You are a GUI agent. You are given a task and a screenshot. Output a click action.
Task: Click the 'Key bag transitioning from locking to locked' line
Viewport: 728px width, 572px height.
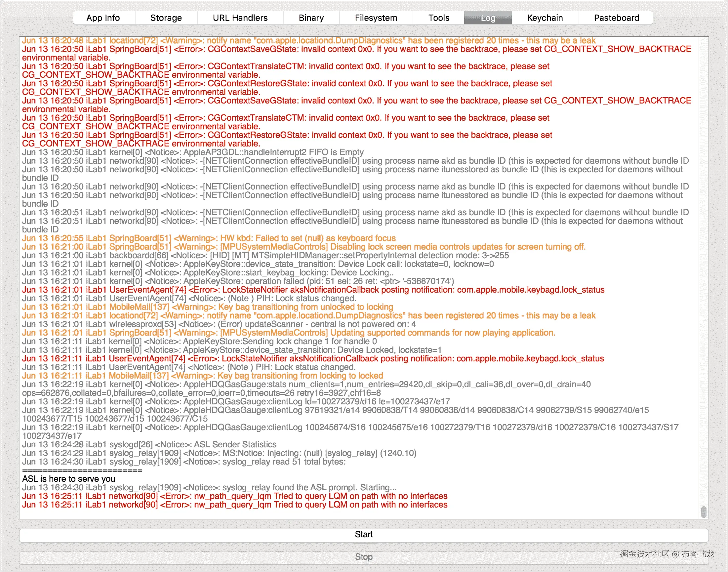pyautogui.click(x=202, y=376)
